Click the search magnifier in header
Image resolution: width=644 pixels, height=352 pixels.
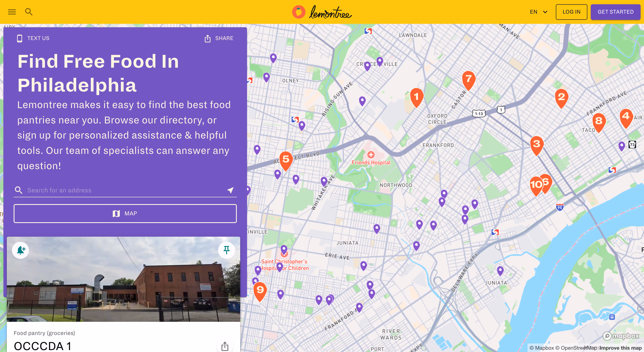[29, 12]
